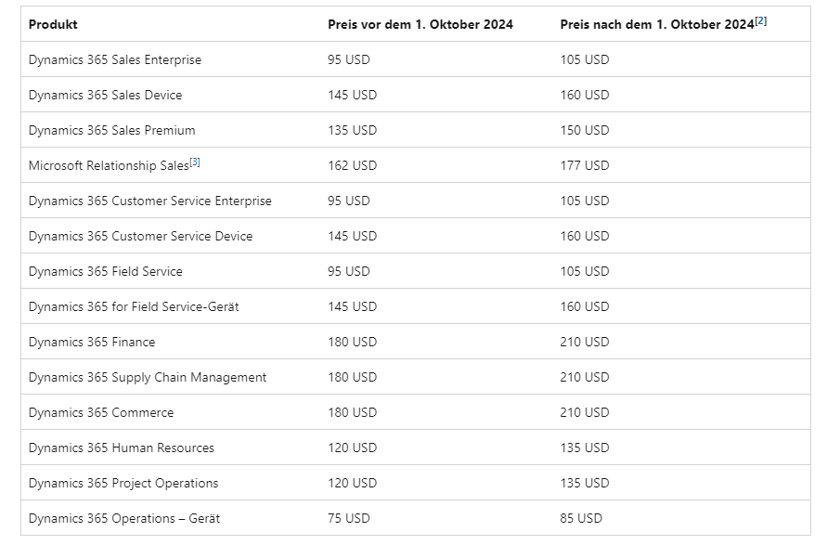Select Dynamics 365 Project Operations cell
This screenshot has width=827, height=545.
[123, 483]
